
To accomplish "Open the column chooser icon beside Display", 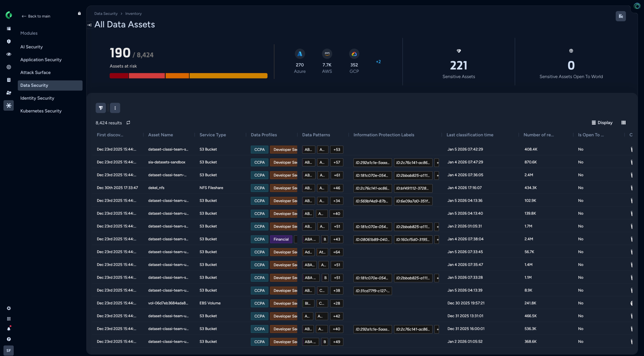I will tap(623, 123).
